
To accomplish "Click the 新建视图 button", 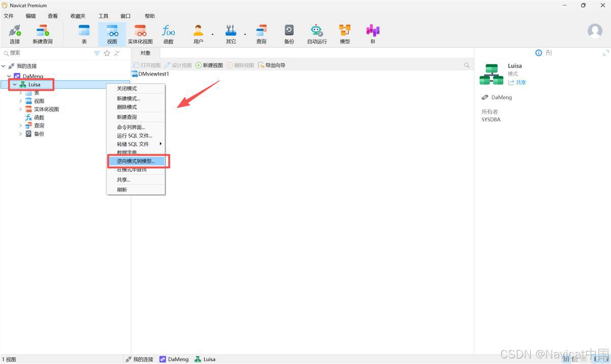I will (x=209, y=65).
